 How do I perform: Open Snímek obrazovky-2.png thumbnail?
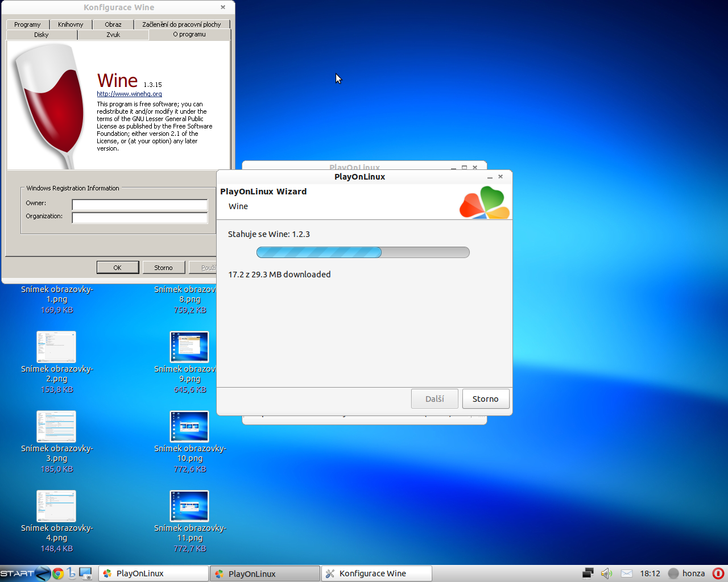pos(56,347)
